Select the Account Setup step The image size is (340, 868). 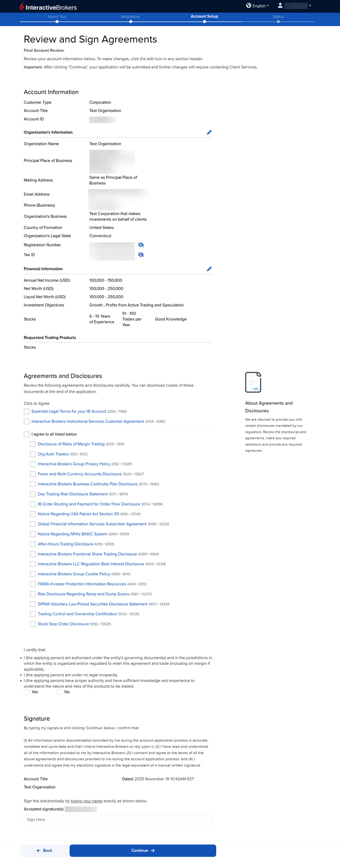click(x=204, y=17)
